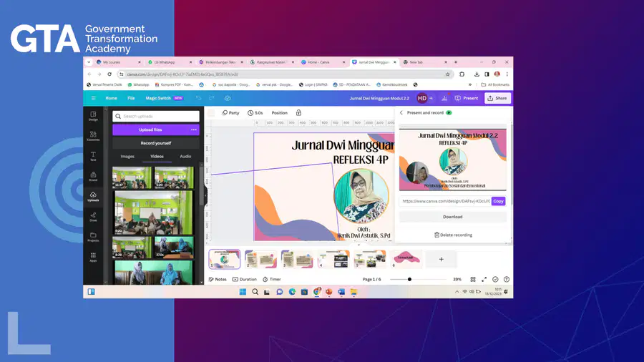The height and width of the screenshot is (362, 644).
Task: Switch to the Audio tab
Action: coord(185,157)
